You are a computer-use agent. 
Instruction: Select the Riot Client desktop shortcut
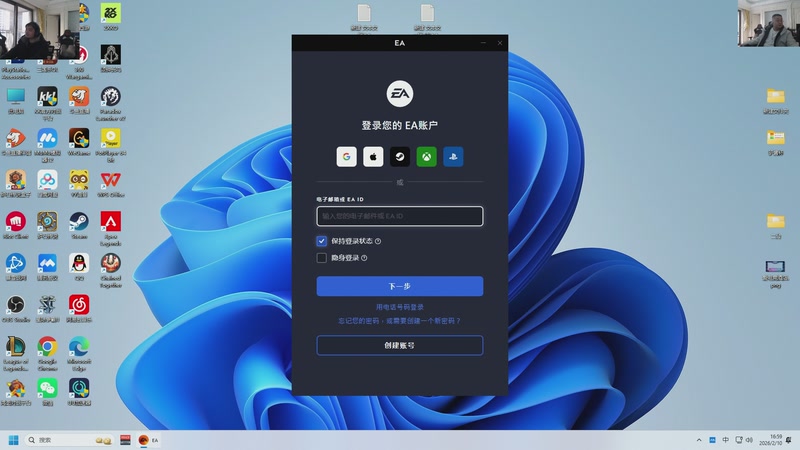pos(16,226)
